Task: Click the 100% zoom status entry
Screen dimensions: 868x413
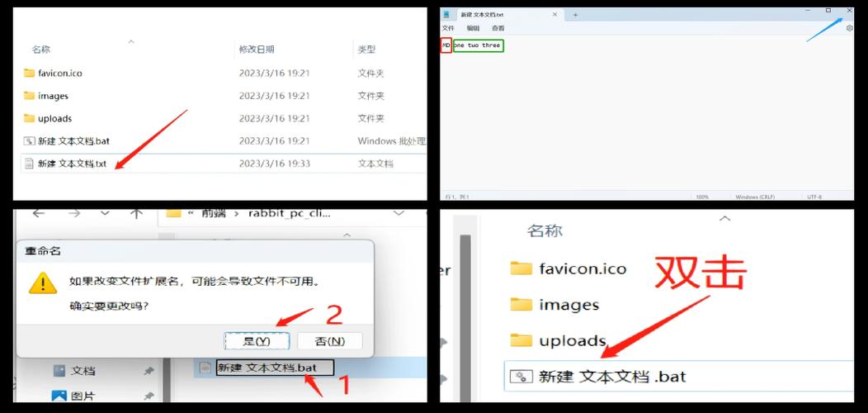Action: 702,197
